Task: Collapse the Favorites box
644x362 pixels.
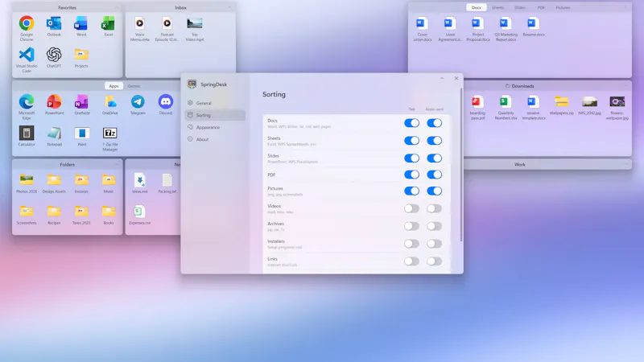Action: click(117, 7)
